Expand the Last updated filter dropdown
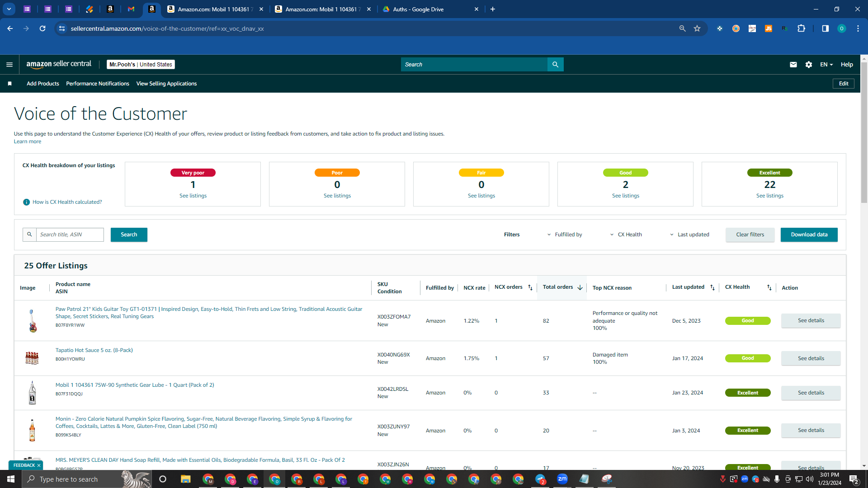This screenshot has height=488, width=868. 689,235
